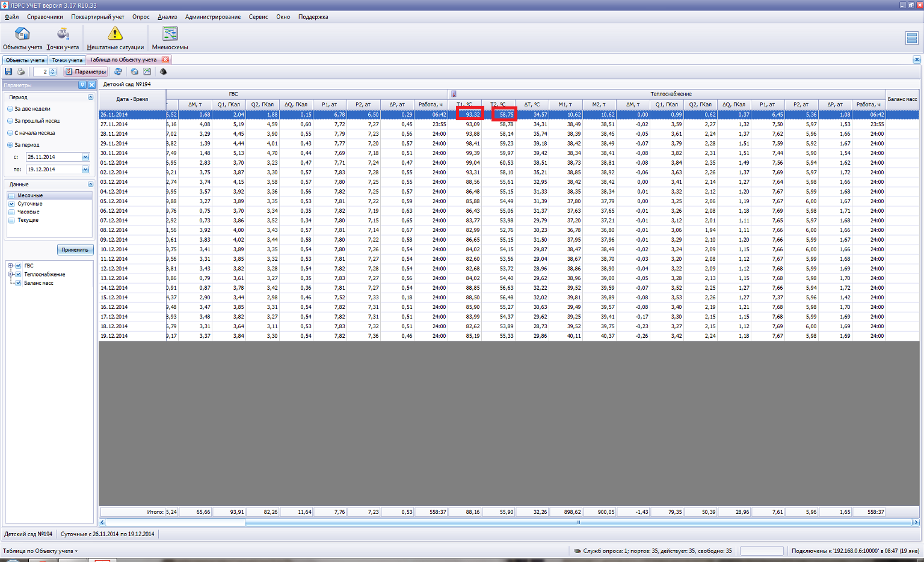Open the Окно menu
The width and height of the screenshot is (924, 562).
(283, 17)
